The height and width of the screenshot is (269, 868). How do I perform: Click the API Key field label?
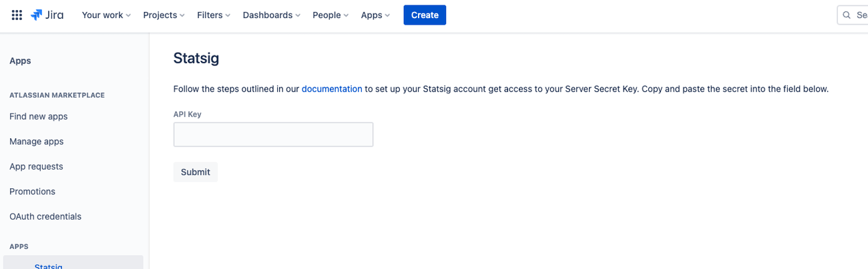click(188, 114)
